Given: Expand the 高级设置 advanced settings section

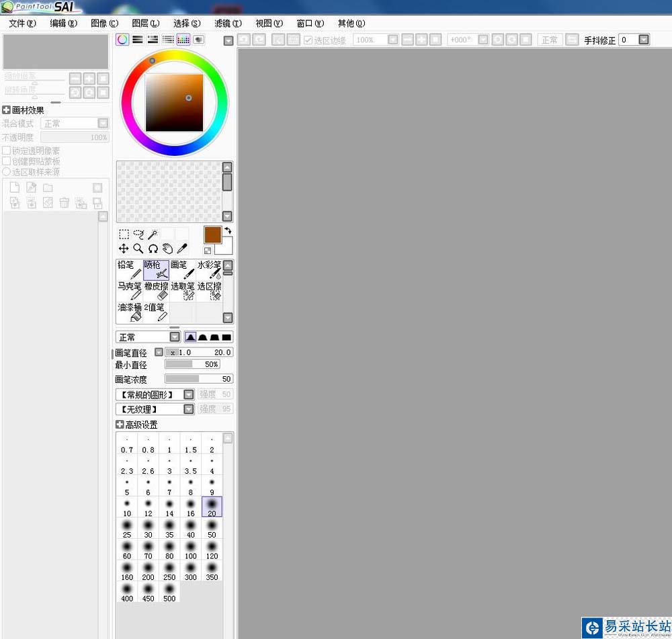Looking at the screenshot, I should coord(120,425).
